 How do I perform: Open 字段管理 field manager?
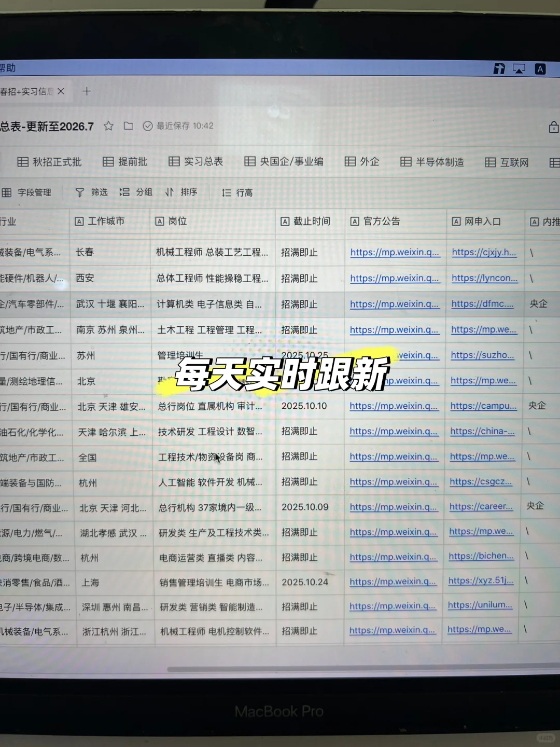point(27,192)
